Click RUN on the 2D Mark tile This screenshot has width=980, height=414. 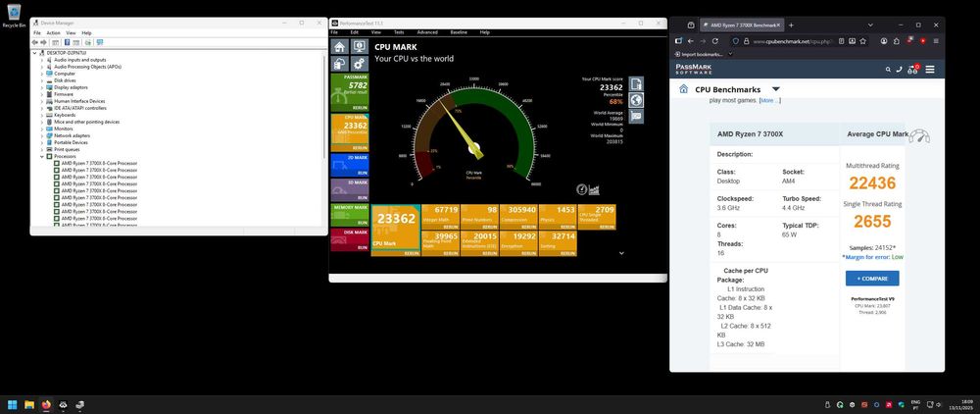362,172
